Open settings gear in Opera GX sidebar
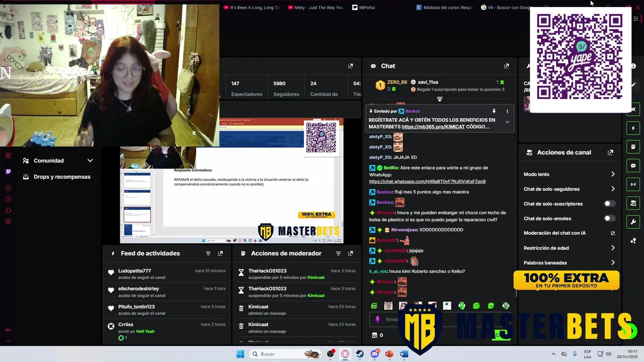Screen dimensions: 644x362 (8, 221)
